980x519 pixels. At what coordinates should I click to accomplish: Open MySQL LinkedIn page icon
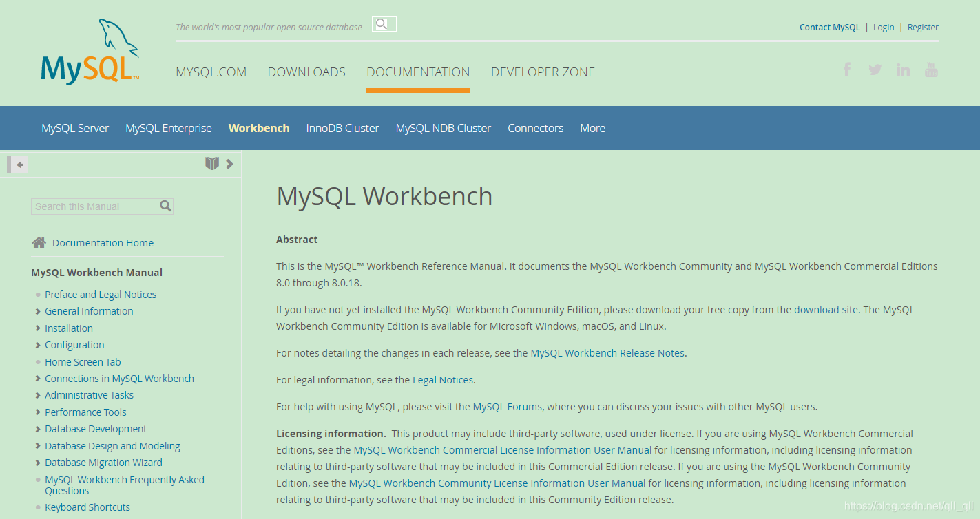coord(903,70)
